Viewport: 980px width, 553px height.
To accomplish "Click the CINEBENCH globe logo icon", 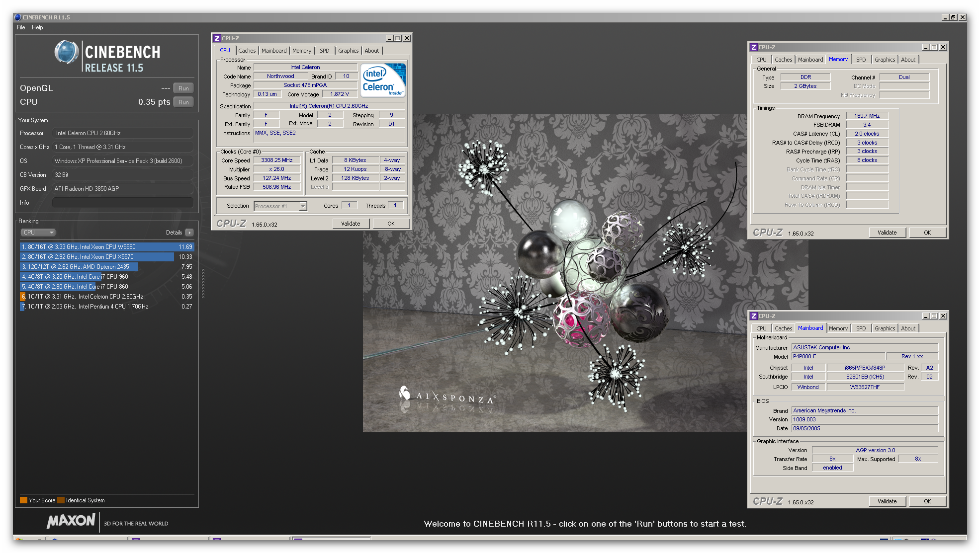I will click(x=67, y=52).
